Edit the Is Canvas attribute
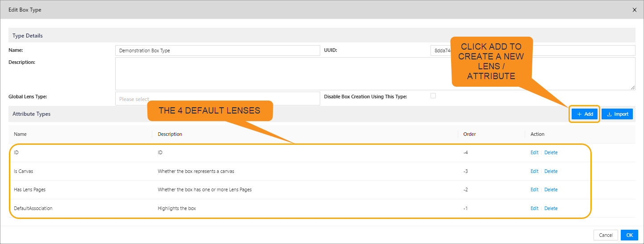 point(534,171)
